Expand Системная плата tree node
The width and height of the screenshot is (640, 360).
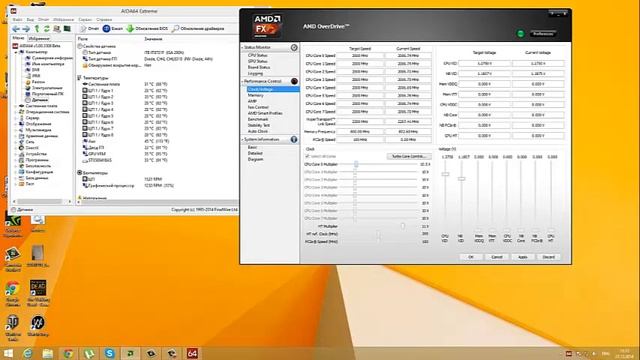16,106
